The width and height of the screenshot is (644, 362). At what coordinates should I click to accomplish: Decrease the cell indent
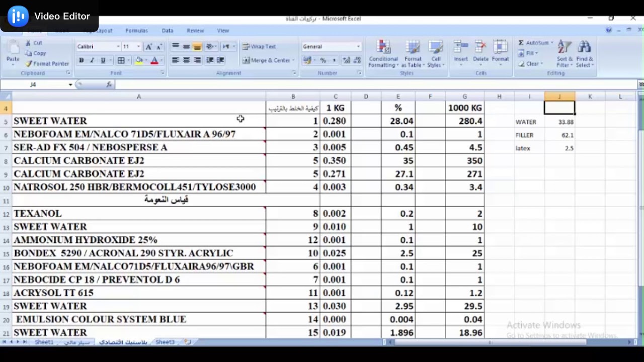(210, 60)
